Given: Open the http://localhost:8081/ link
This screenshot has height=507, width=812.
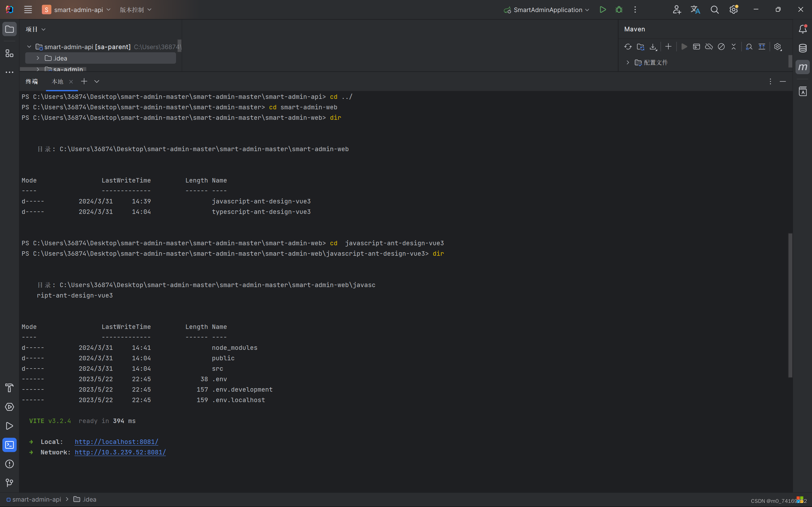Looking at the screenshot, I should pos(116,442).
